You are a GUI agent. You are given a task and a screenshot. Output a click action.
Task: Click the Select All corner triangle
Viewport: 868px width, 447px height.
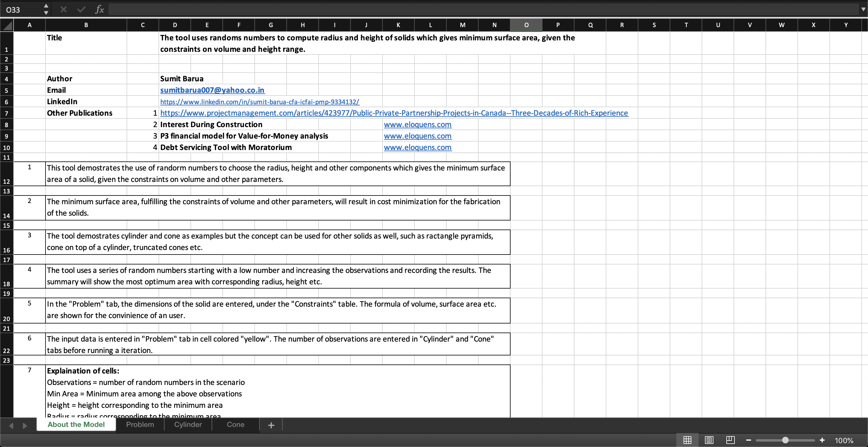pyautogui.click(x=7, y=25)
